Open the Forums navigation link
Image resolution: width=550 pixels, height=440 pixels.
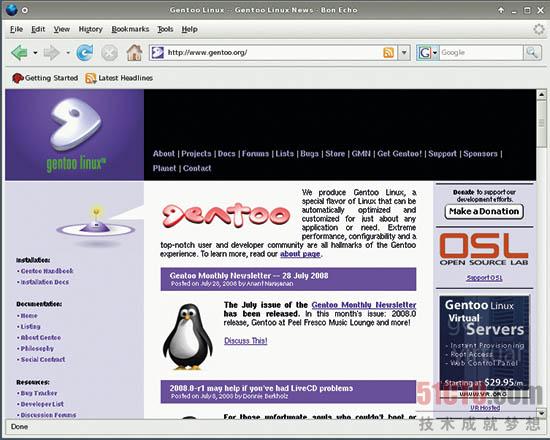pos(255,154)
